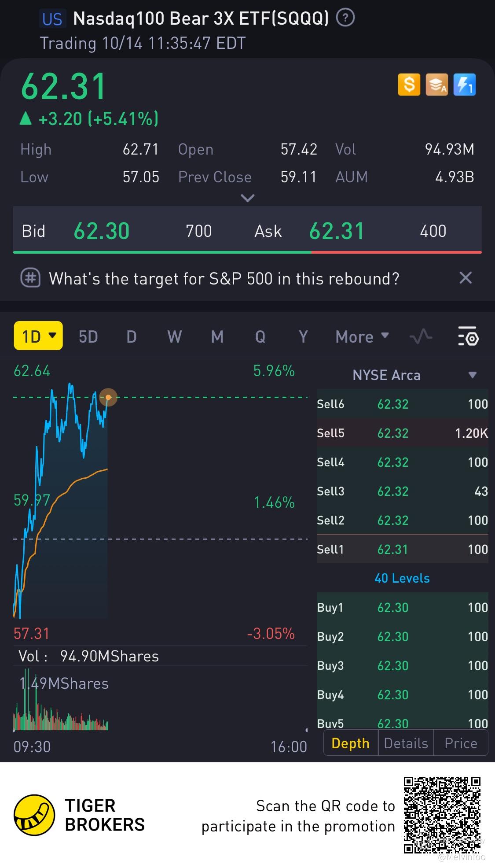Switch chart to Y yearly
The image size is (495, 868).
pyautogui.click(x=303, y=337)
